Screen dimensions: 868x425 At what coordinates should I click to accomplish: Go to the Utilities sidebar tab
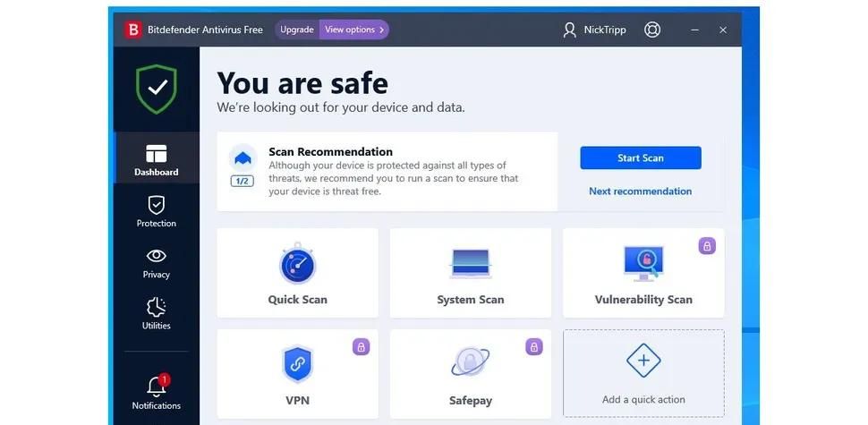(156, 314)
